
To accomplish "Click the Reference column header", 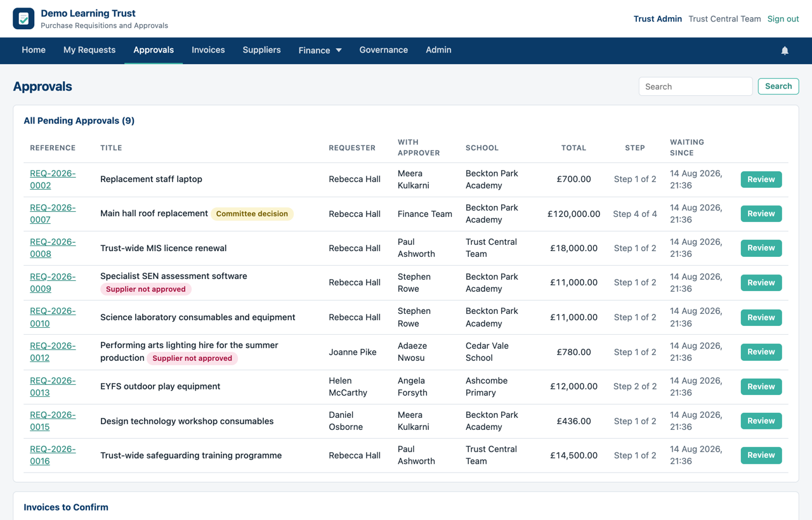I will tap(53, 148).
